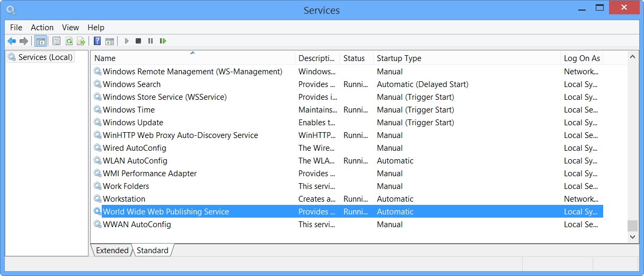Screen dimensions: 644x276
Task: Open the Action menu
Action: click(x=42, y=28)
